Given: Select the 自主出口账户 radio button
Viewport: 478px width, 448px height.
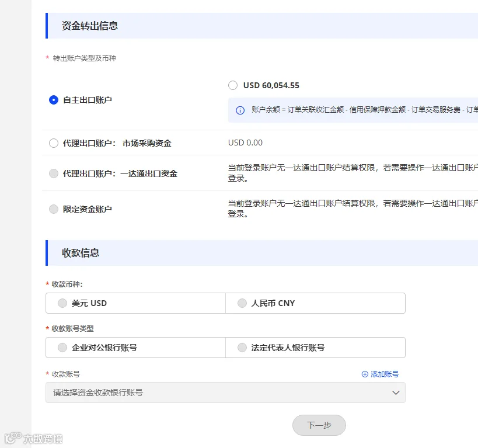Looking at the screenshot, I should click(54, 100).
